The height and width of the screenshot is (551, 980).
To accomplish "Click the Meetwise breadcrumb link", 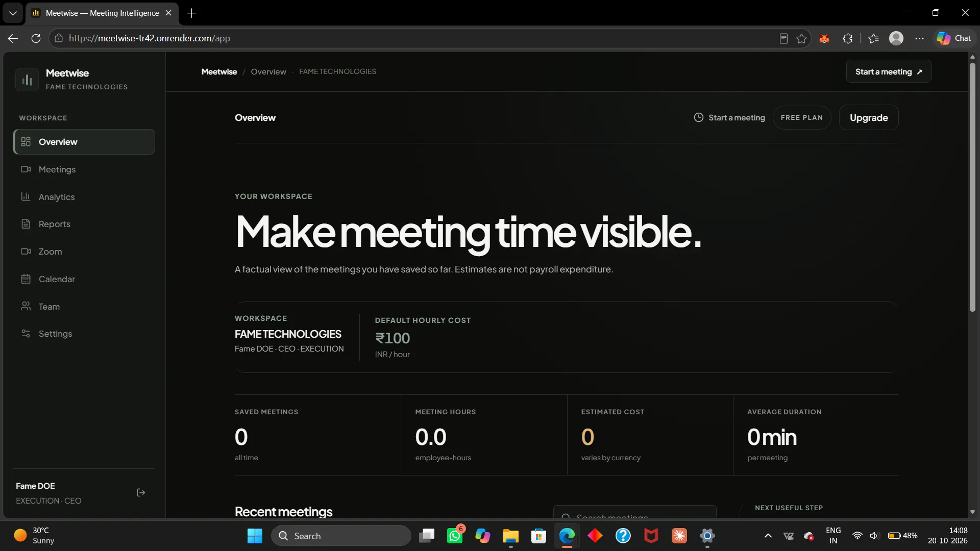I will tap(219, 72).
